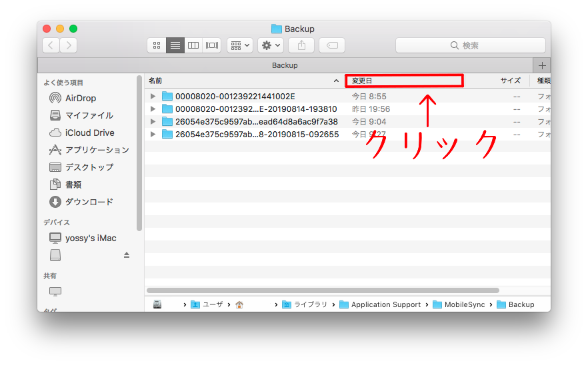Click modified date 昨日 19:56

[x=371, y=109]
